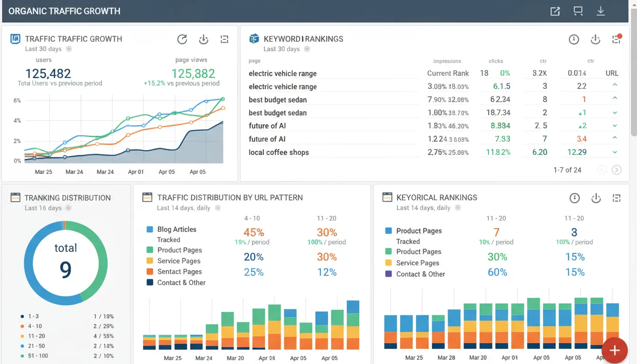The image size is (637, 364).
Task: Refresh the Traffic Growth widget
Action: pos(182,39)
